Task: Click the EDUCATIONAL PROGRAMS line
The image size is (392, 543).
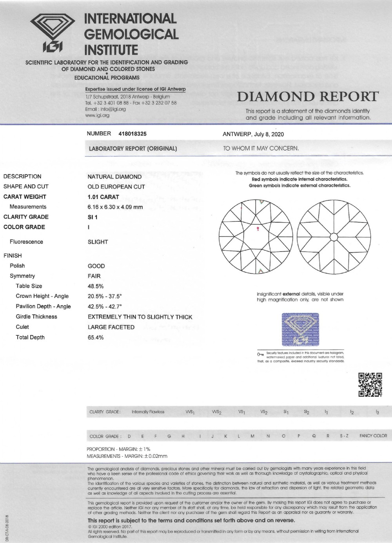Action: (107, 78)
